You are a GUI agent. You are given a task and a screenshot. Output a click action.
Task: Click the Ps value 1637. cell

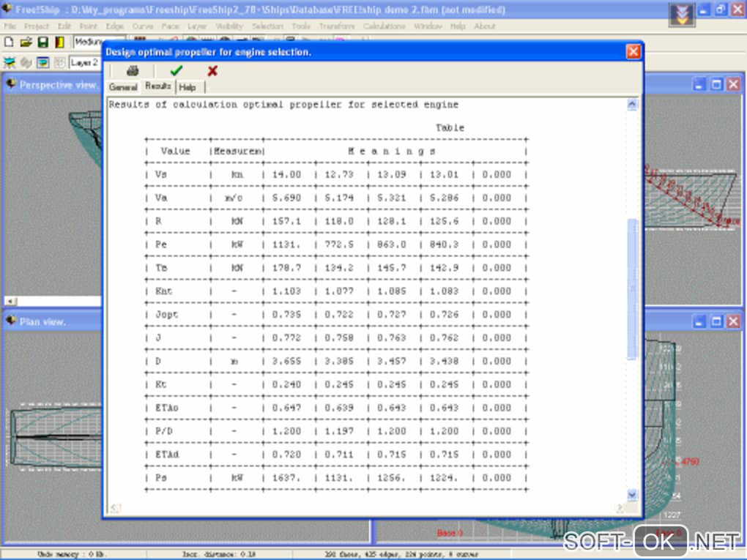287,478
